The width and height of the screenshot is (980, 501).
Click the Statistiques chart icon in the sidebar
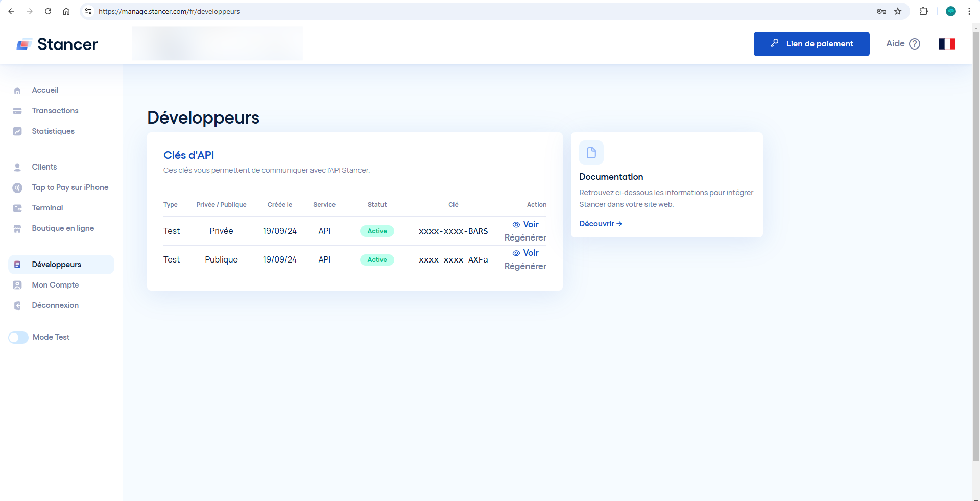coord(17,131)
